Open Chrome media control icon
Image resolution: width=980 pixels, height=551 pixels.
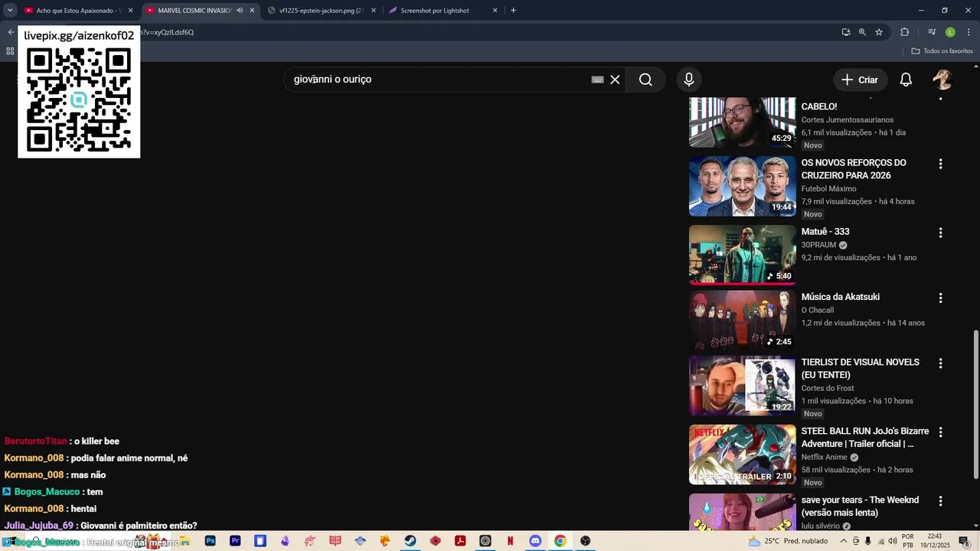tap(932, 32)
